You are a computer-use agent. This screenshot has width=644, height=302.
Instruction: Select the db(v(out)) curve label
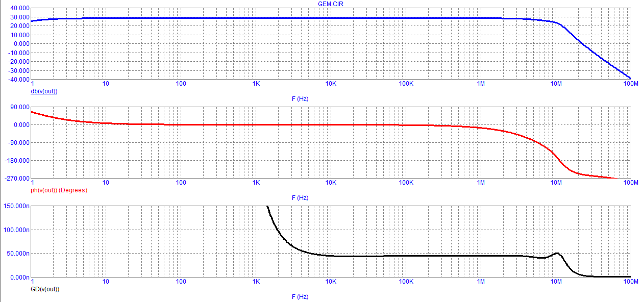pos(44,91)
